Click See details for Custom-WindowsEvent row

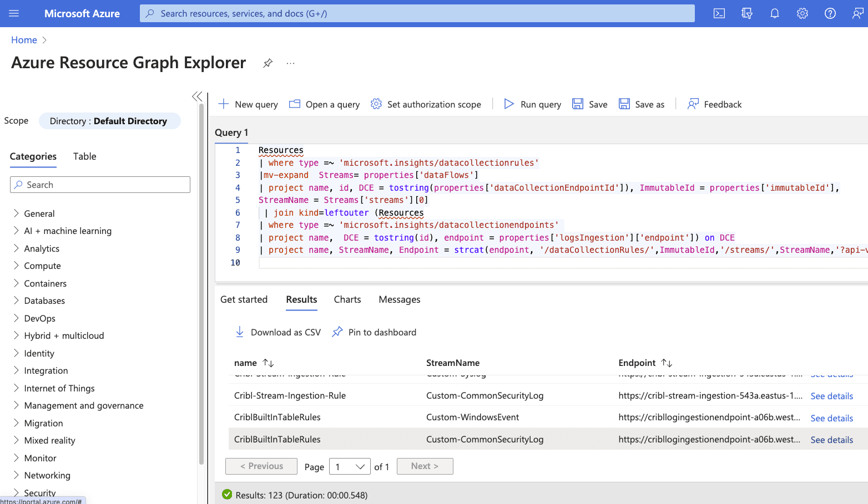pyautogui.click(x=831, y=418)
